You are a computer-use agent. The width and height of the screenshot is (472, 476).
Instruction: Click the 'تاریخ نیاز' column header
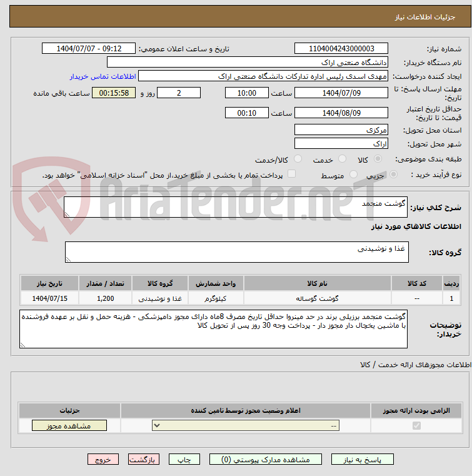[49, 283]
